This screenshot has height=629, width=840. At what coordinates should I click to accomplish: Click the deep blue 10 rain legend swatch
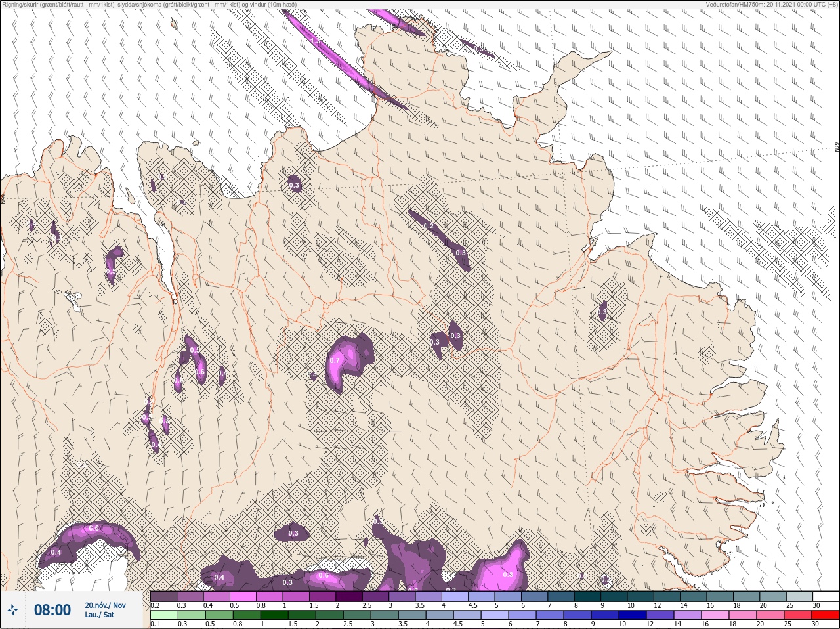[x=633, y=616]
